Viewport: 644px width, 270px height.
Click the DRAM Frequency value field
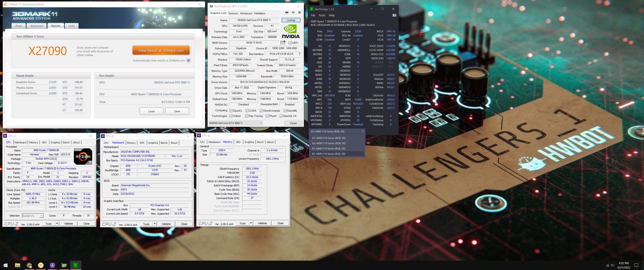[x=252, y=169]
